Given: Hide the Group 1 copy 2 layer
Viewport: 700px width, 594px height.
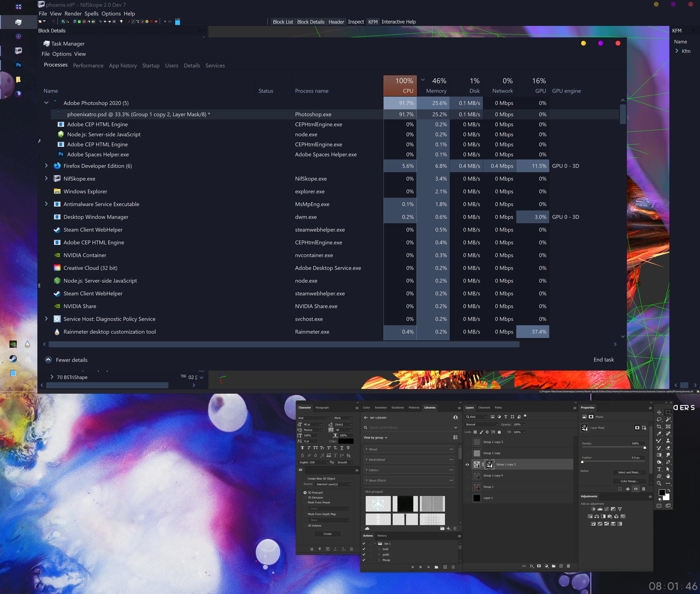Looking at the screenshot, I should pos(467,464).
